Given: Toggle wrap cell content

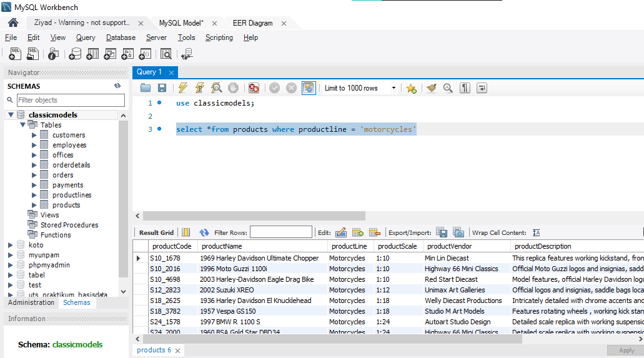Looking at the screenshot, I should [536, 232].
